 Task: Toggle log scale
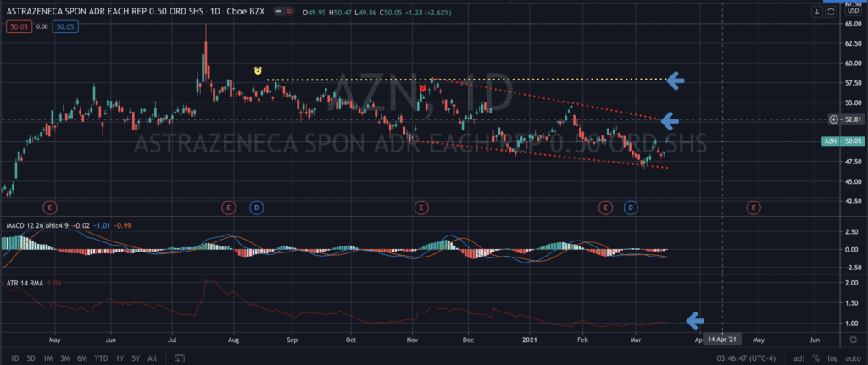click(831, 358)
